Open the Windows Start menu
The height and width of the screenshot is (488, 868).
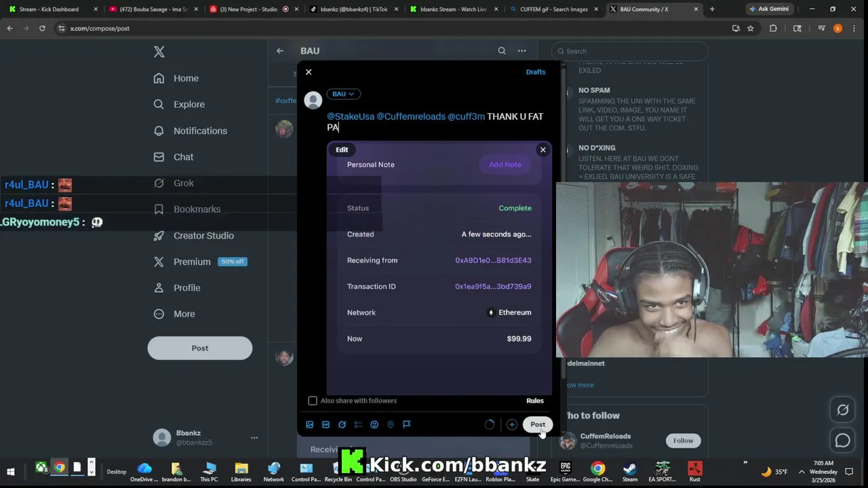click(x=11, y=471)
